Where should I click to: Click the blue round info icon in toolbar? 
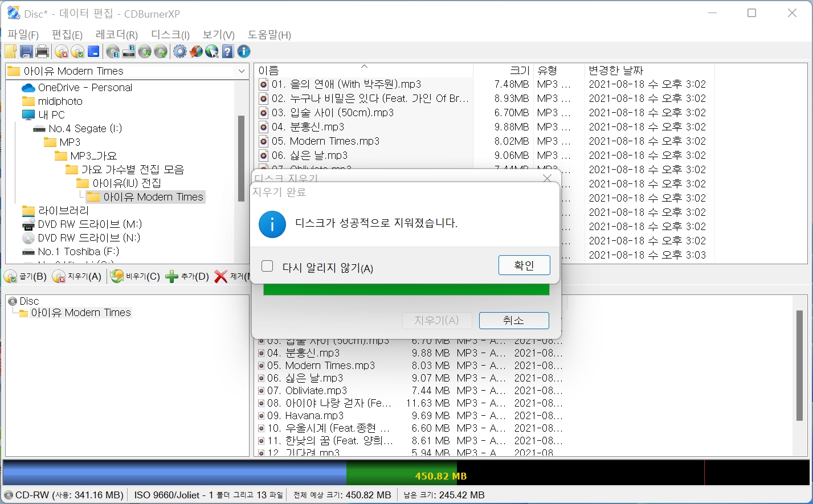(244, 52)
